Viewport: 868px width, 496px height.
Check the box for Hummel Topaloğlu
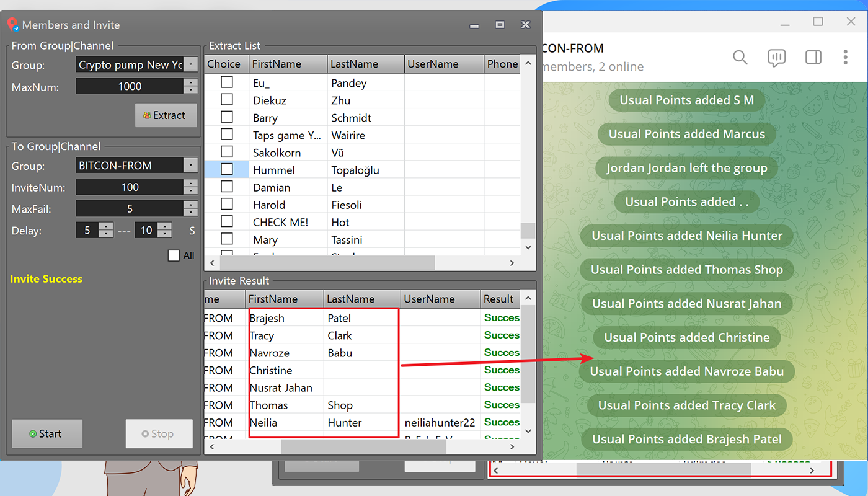(x=227, y=169)
